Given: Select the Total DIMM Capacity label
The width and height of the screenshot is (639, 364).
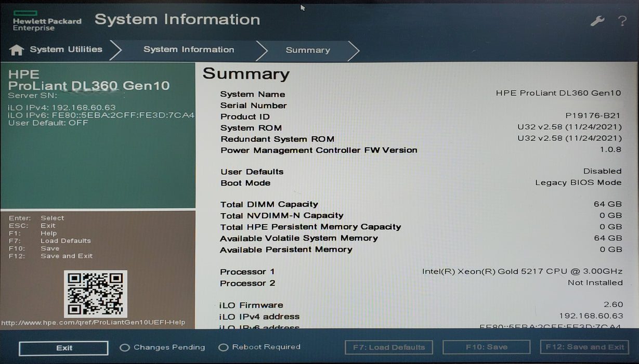Looking at the screenshot, I should point(269,204).
